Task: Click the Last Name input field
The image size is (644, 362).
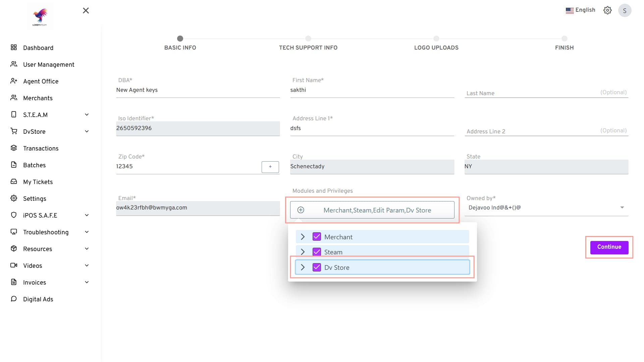Action: pos(546,93)
